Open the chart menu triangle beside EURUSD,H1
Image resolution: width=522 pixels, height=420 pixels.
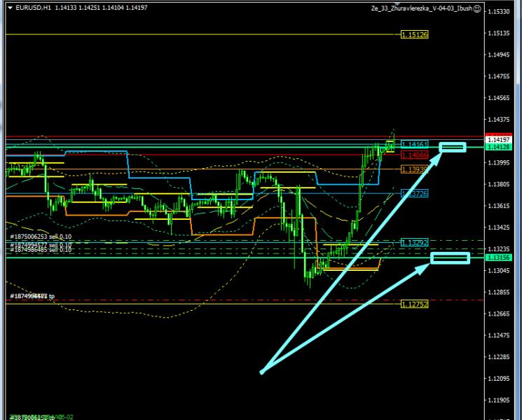coord(10,8)
